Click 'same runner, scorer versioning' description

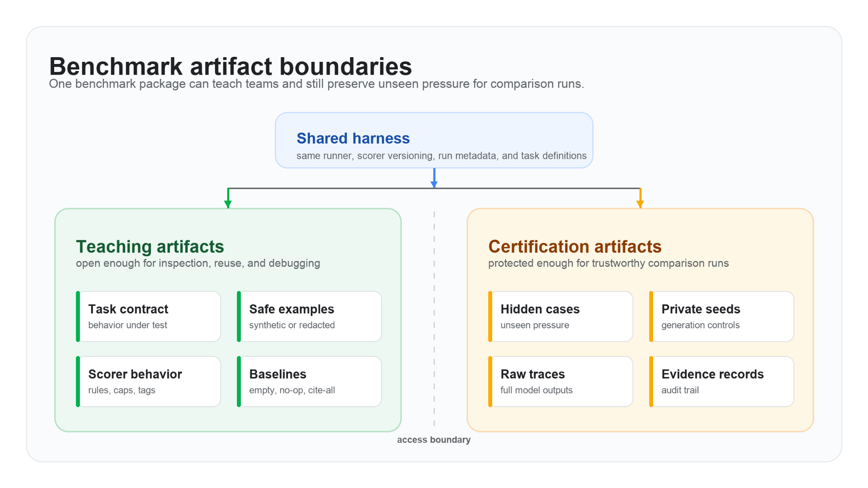(x=442, y=156)
